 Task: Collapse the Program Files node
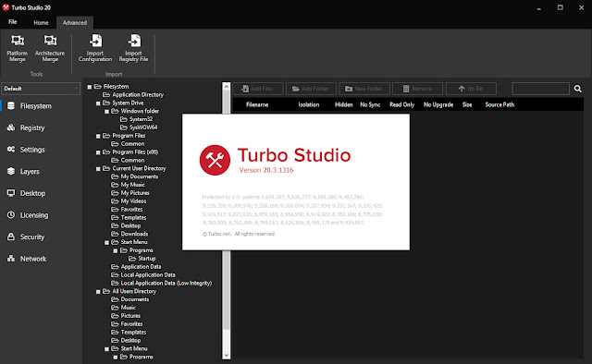pos(98,136)
